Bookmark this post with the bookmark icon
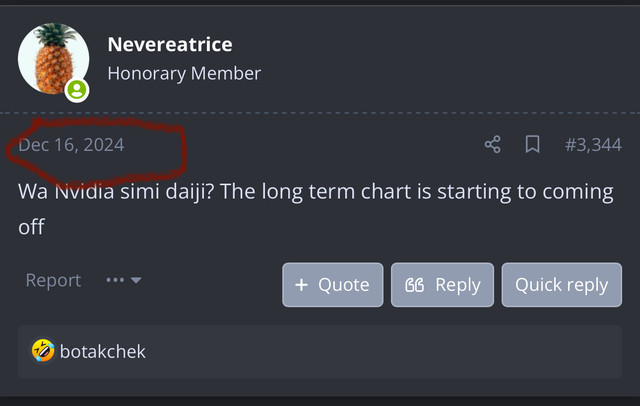This screenshot has height=406, width=640. pyautogui.click(x=532, y=144)
